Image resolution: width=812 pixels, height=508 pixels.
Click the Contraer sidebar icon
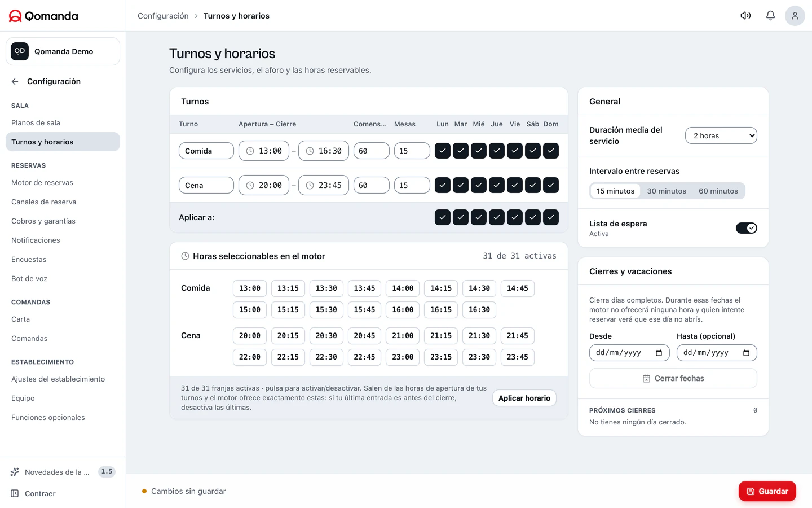(x=15, y=493)
